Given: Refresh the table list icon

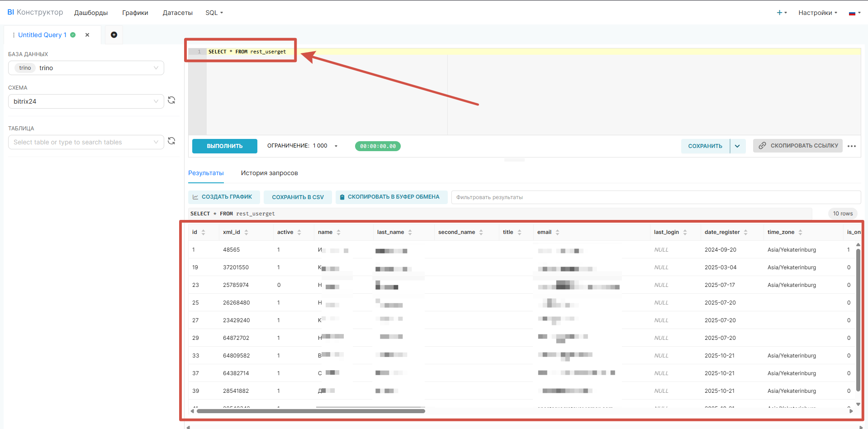Looking at the screenshot, I should [171, 141].
